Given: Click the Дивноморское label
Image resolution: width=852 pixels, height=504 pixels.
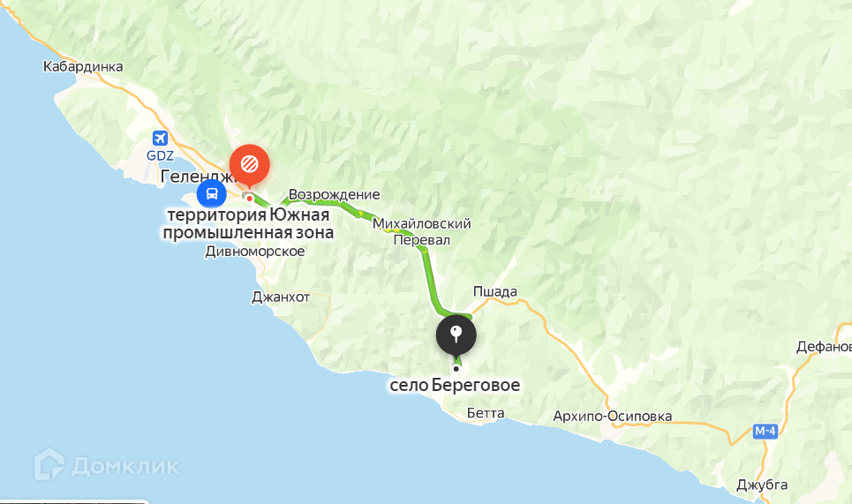Looking at the screenshot, I should (x=255, y=252).
